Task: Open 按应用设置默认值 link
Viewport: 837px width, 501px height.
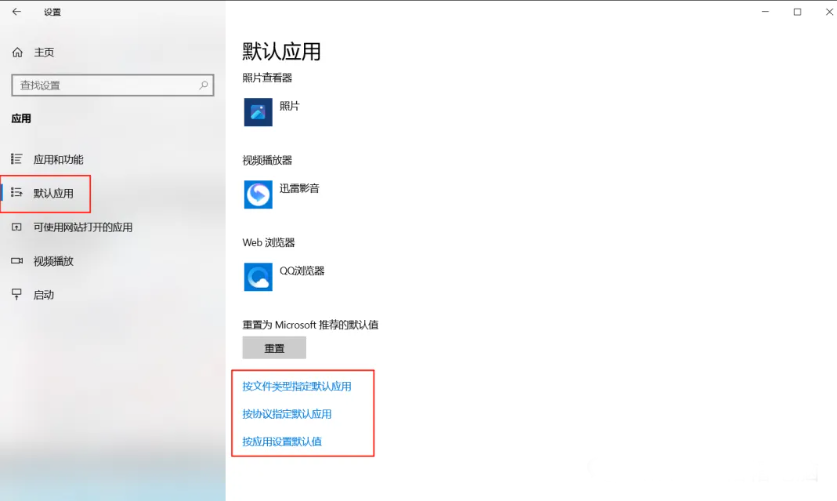Action: tap(282, 441)
